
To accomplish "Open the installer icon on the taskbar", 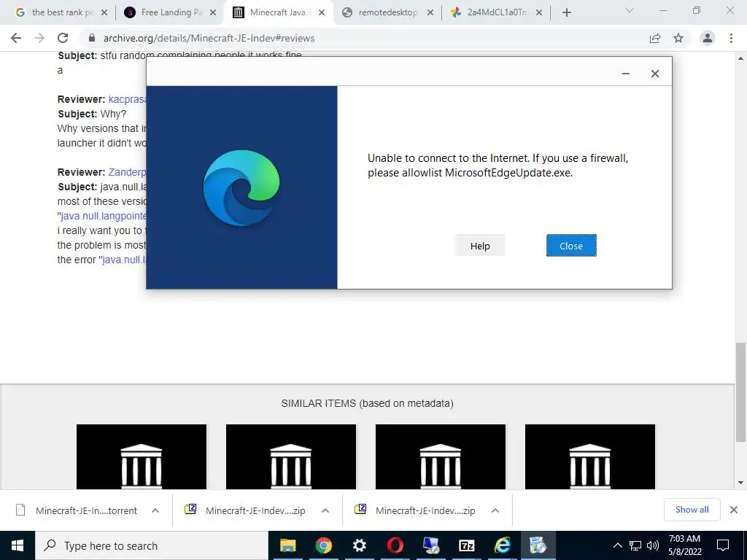I will coord(538,545).
